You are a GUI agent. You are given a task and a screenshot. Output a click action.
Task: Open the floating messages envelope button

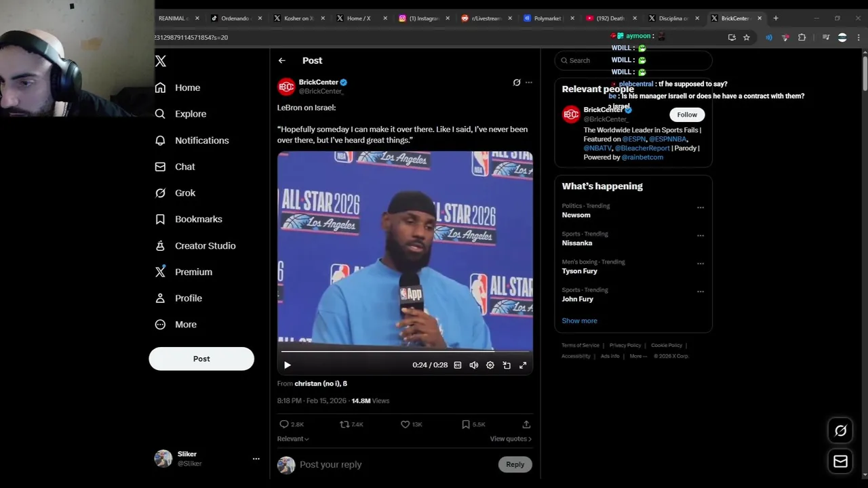840,462
